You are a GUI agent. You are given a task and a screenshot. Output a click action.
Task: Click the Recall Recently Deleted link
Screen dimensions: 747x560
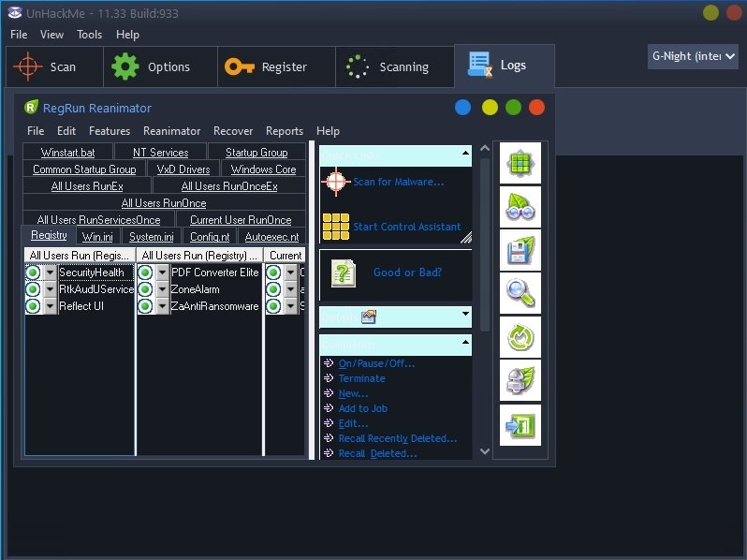coord(398,438)
